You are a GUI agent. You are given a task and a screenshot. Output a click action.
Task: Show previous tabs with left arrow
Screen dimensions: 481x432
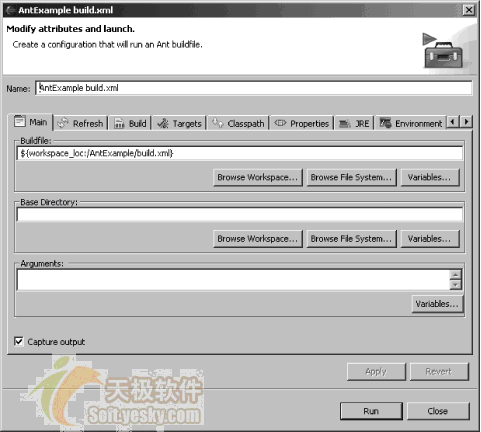click(x=452, y=122)
